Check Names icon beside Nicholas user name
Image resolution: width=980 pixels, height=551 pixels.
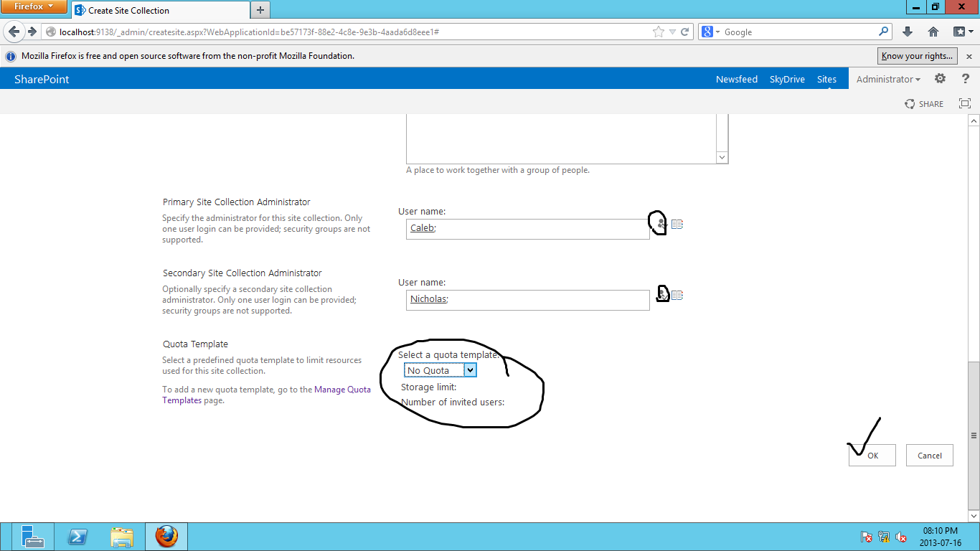(662, 295)
